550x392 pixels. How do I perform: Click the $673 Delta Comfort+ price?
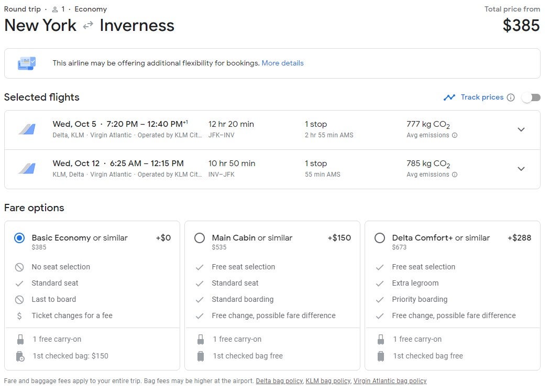(399, 247)
